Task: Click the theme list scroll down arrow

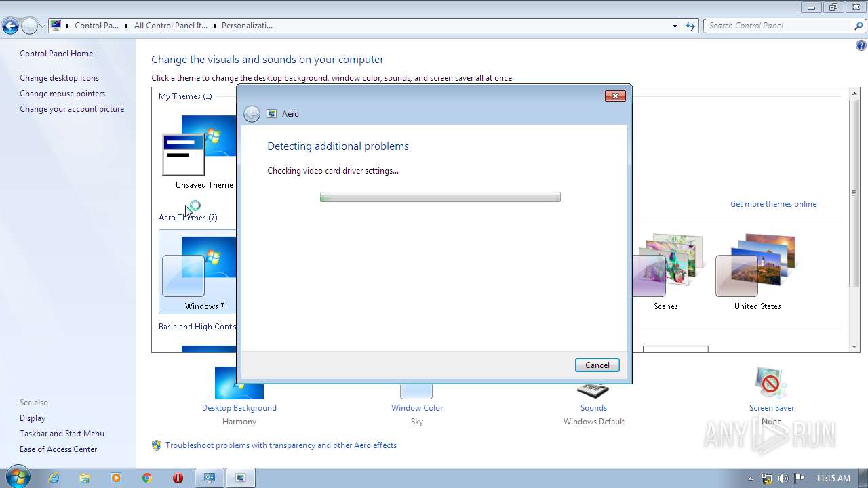Action: click(854, 347)
